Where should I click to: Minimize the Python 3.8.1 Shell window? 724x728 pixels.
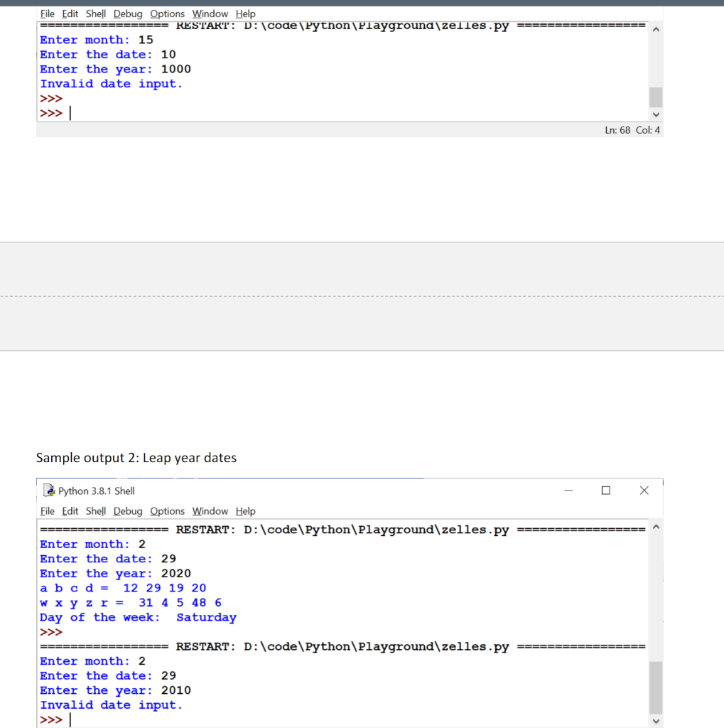(568, 490)
